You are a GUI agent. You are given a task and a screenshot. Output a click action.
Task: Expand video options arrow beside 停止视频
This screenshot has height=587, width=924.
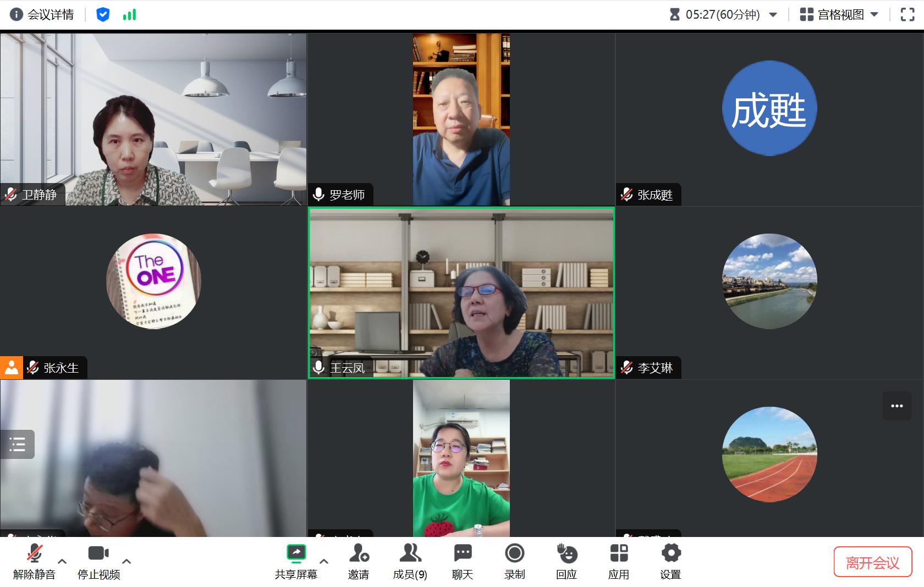(x=127, y=561)
